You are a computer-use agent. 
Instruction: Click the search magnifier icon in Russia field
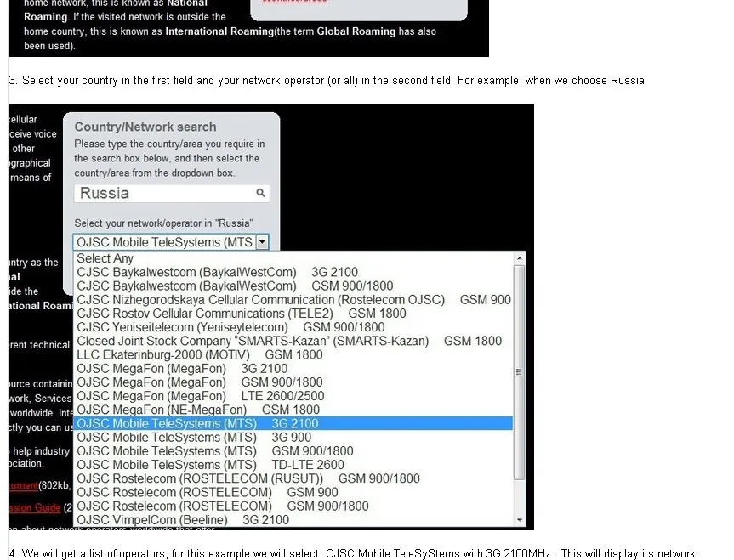[x=261, y=193]
